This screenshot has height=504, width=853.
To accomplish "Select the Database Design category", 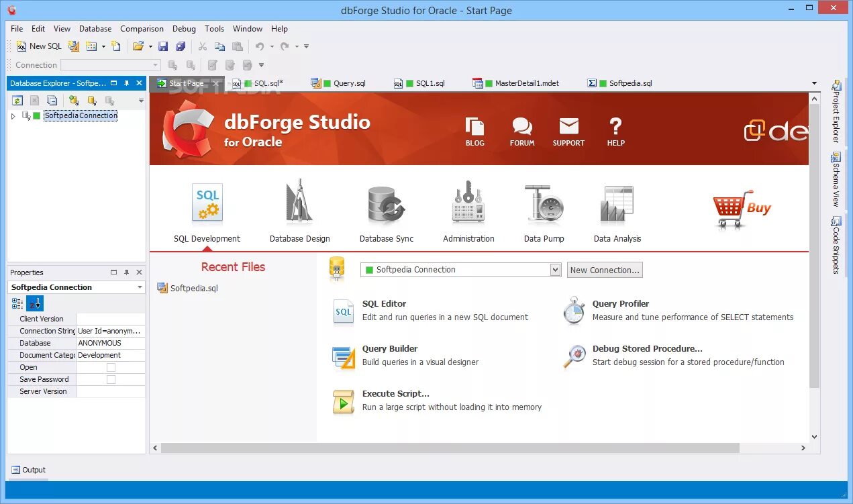I will 299,212.
